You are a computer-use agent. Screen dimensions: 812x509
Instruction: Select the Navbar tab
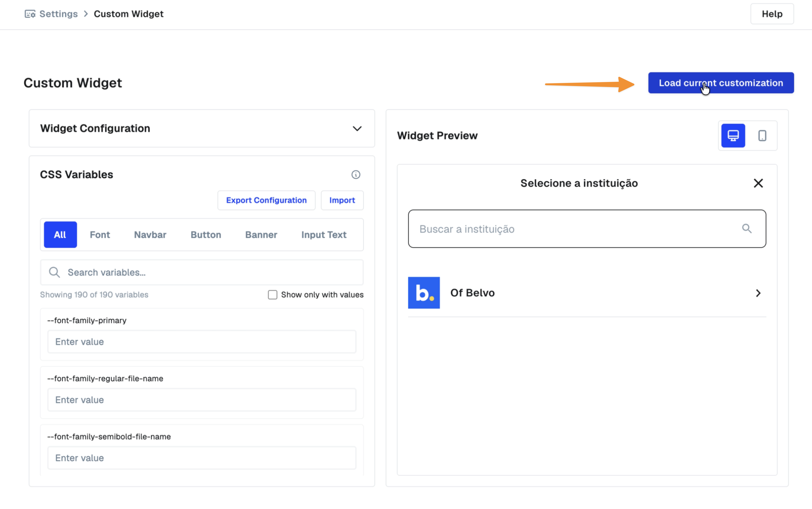coord(150,235)
